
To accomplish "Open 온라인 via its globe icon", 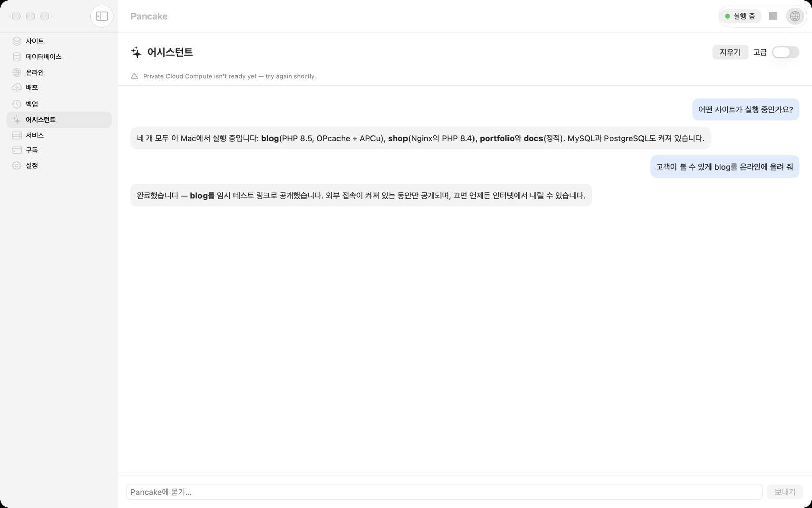I will 17,73.
